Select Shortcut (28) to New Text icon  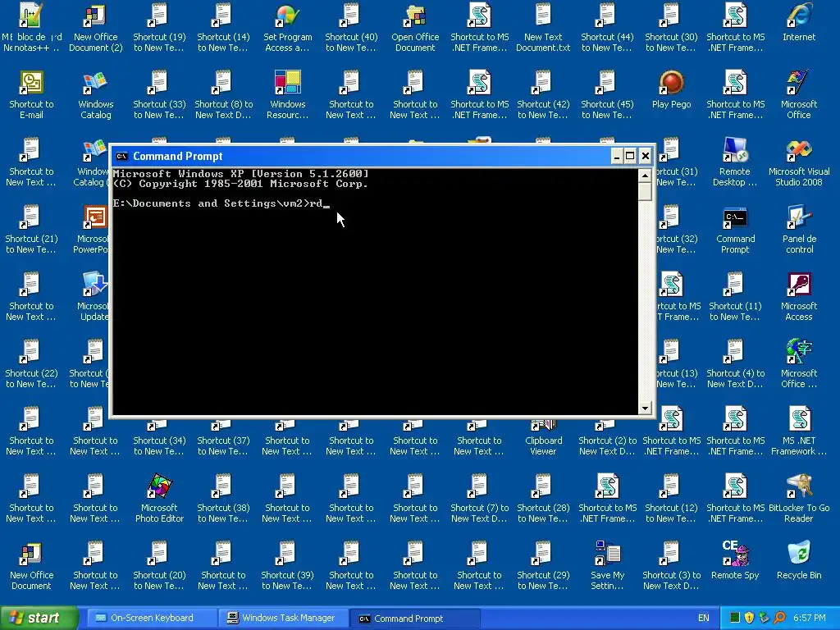(x=543, y=498)
